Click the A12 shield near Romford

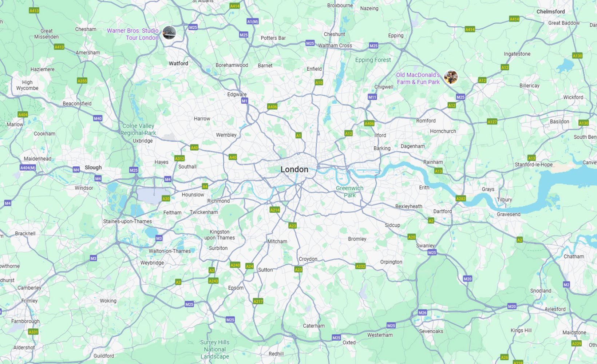click(x=451, y=106)
